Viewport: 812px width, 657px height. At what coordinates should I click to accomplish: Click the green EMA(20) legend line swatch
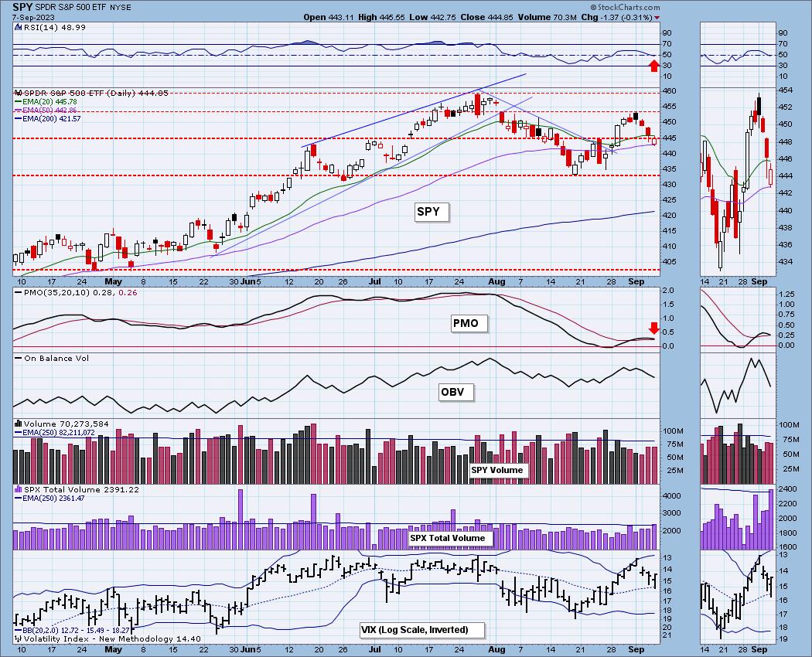18,102
